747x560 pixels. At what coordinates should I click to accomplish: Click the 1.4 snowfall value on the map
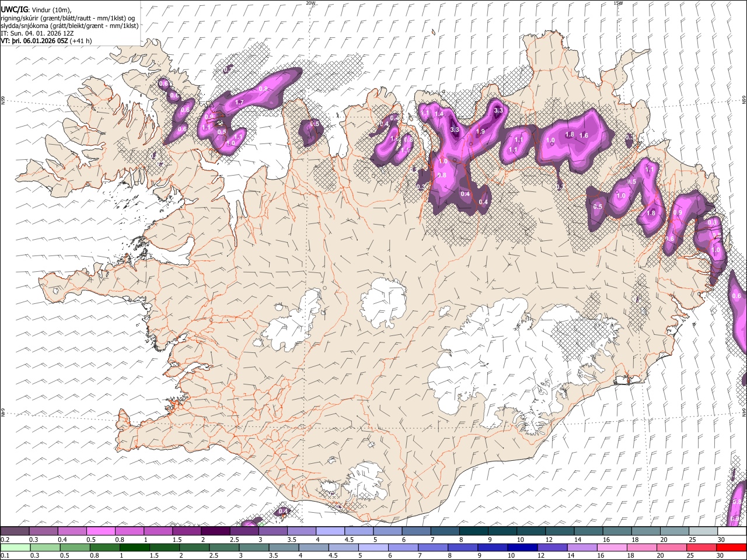[439, 114]
